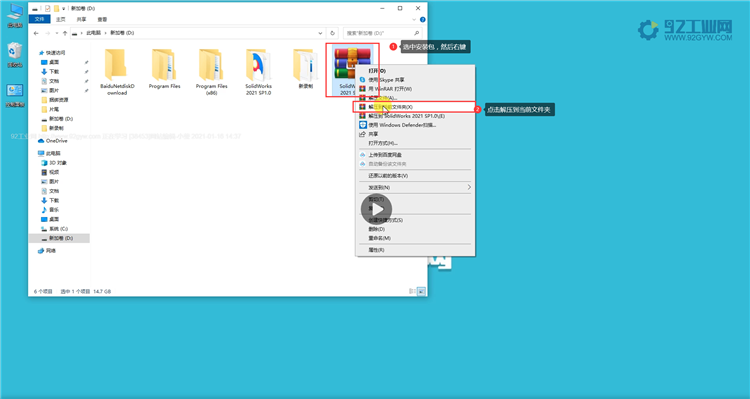Click the video play button overlay
Viewport: 750px width, 399px height.
pyautogui.click(x=376, y=210)
